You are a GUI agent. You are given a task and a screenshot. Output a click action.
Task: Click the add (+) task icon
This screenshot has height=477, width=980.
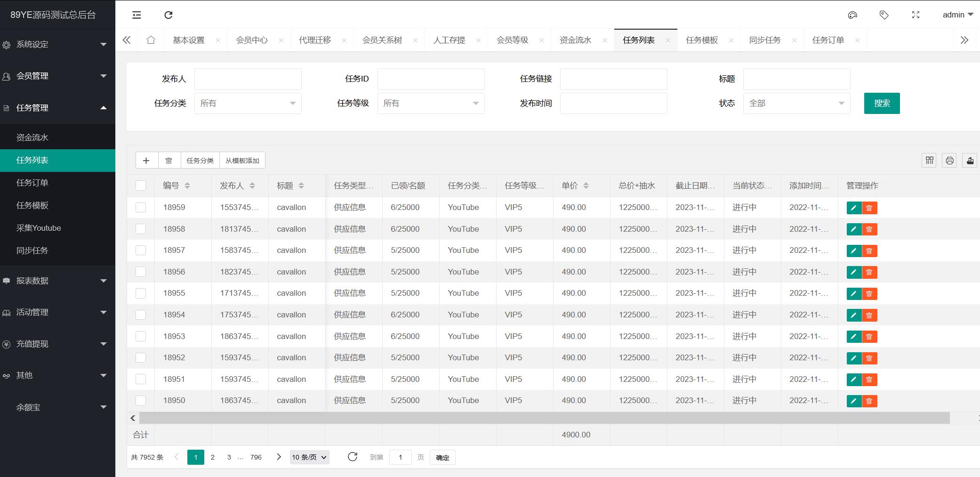[x=146, y=161]
